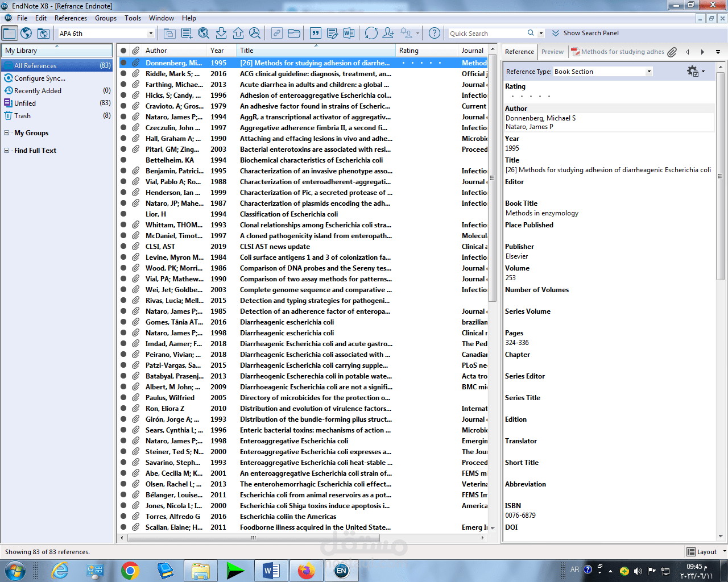Toggle read dot for Cravioto 1979 row
The height and width of the screenshot is (582, 728).
coord(123,106)
